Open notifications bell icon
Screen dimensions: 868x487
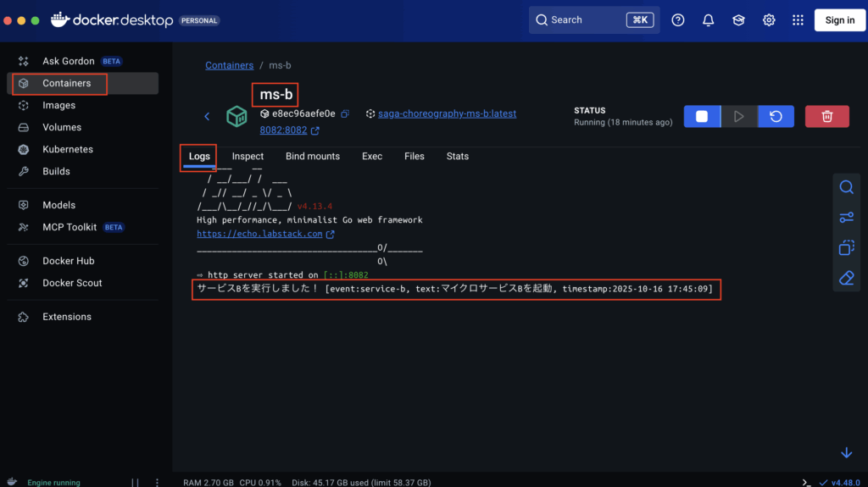pyautogui.click(x=708, y=20)
